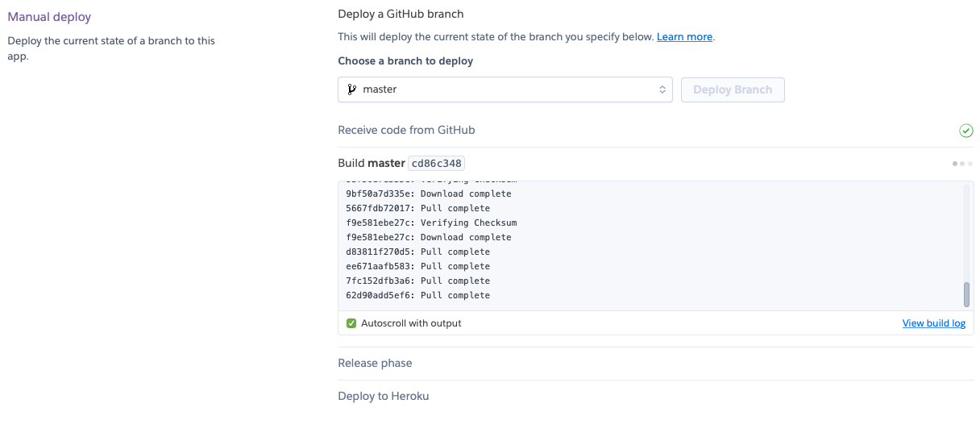980x441 pixels.
Task: Click the commit hash cd86c348
Action: tap(436, 164)
